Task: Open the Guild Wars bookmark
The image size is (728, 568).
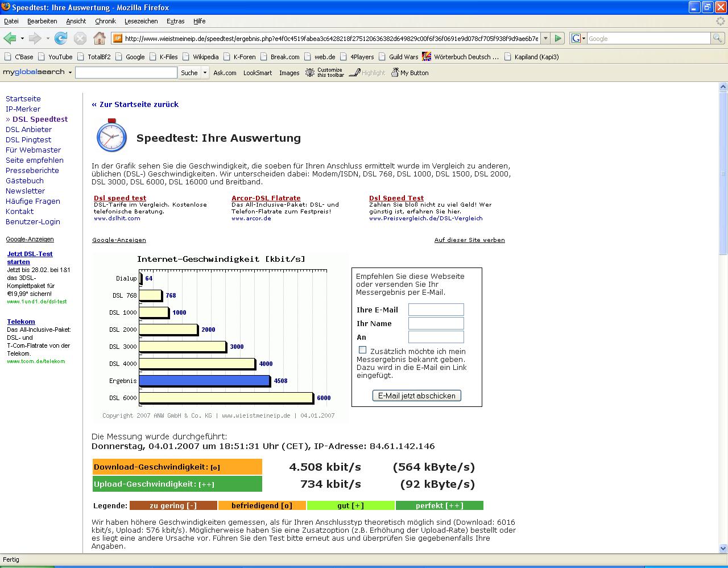Action: click(398, 57)
